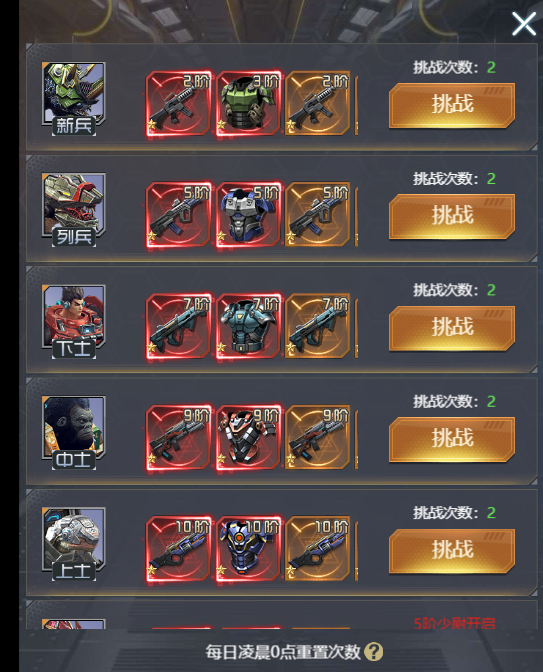This screenshot has width=543, height=672.
Task: Select the red 5阶 rifle reward
Action: pyautogui.click(x=179, y=215)
